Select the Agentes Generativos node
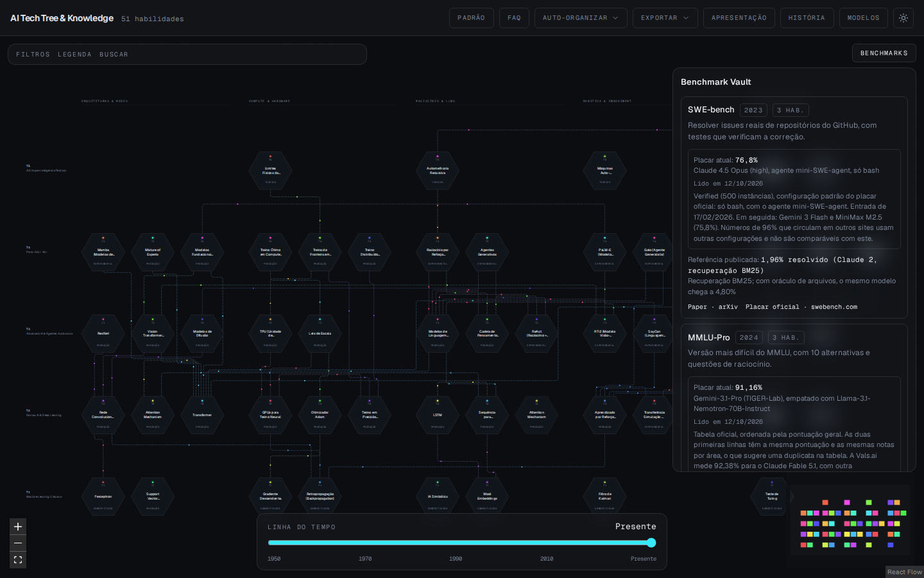Image resolution: width=924 pixels, height=578 pixels. 487,252
